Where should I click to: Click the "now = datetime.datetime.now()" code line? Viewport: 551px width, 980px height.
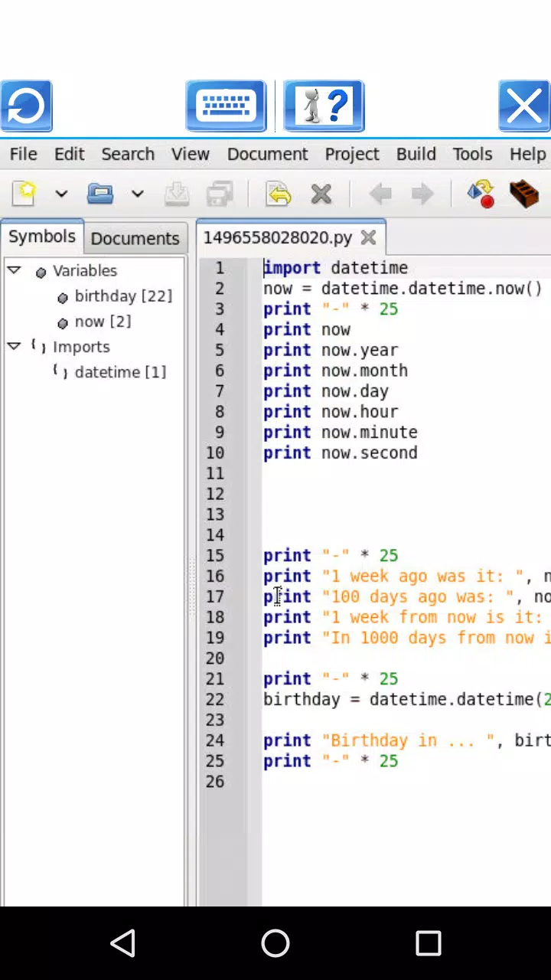(x=403, y=289)
